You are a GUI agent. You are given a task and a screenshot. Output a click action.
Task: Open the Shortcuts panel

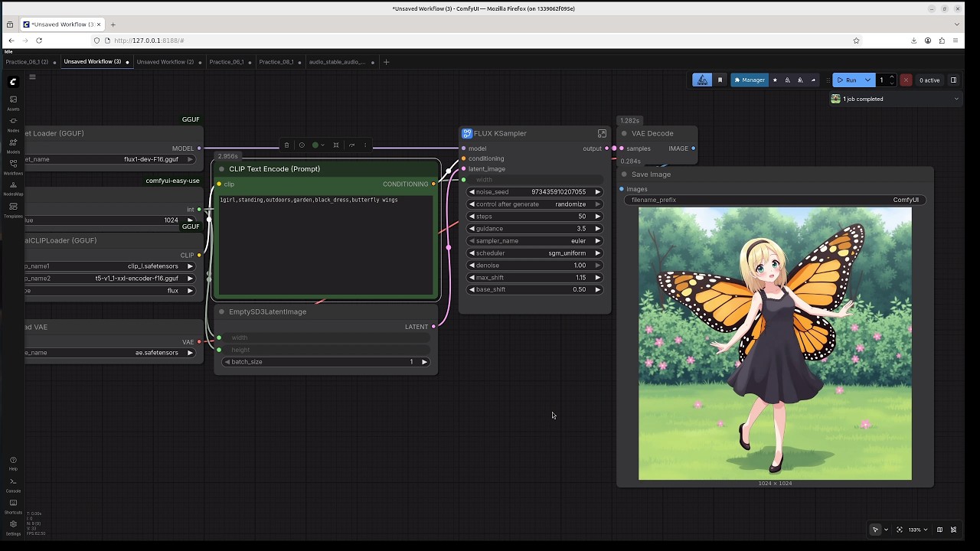pos(13,506)
